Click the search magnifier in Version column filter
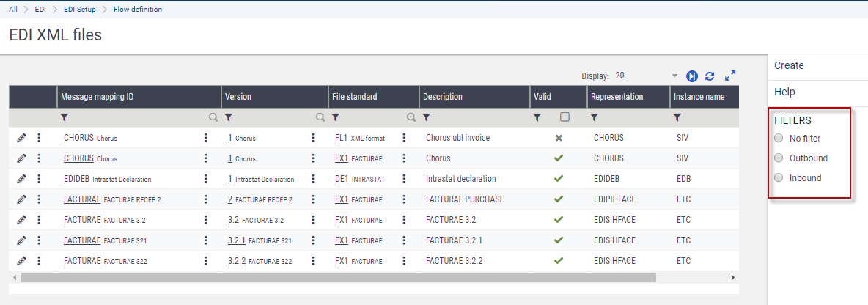This screenshot has width=868, height=305. (320, 117)
